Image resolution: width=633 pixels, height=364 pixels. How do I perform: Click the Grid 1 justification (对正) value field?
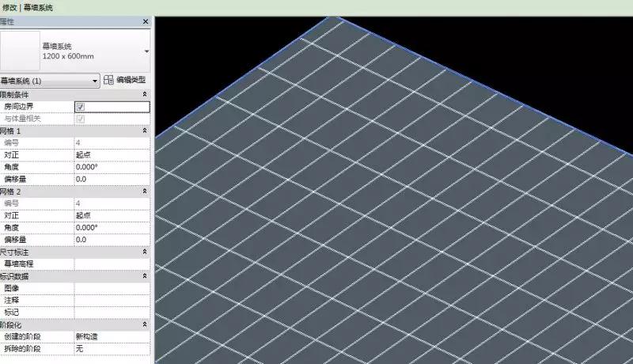pos(112,155)
